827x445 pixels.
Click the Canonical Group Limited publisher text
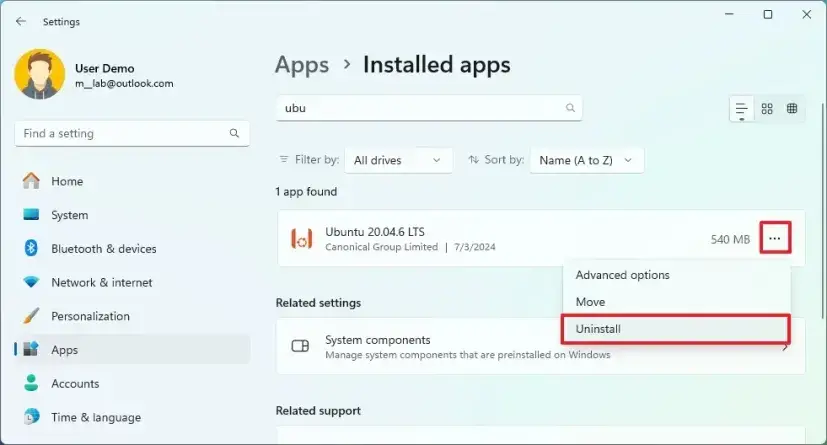coord(381,247)
